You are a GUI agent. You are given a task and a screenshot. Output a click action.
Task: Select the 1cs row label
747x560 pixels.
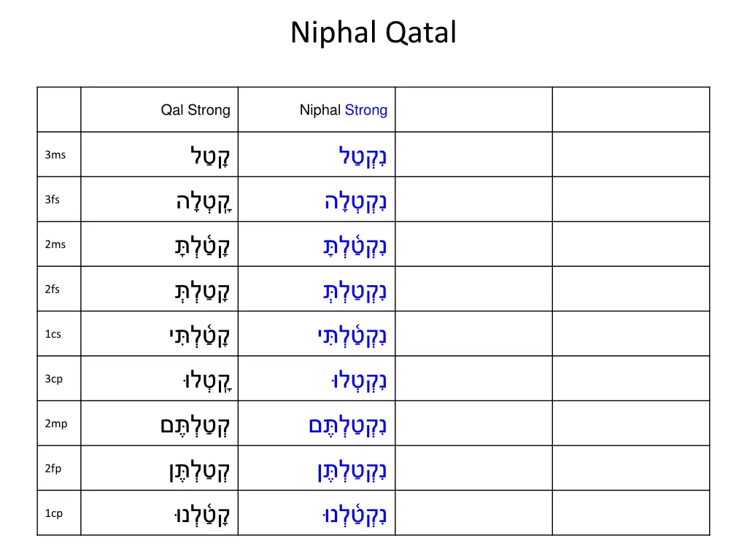[x=53, y=335]
